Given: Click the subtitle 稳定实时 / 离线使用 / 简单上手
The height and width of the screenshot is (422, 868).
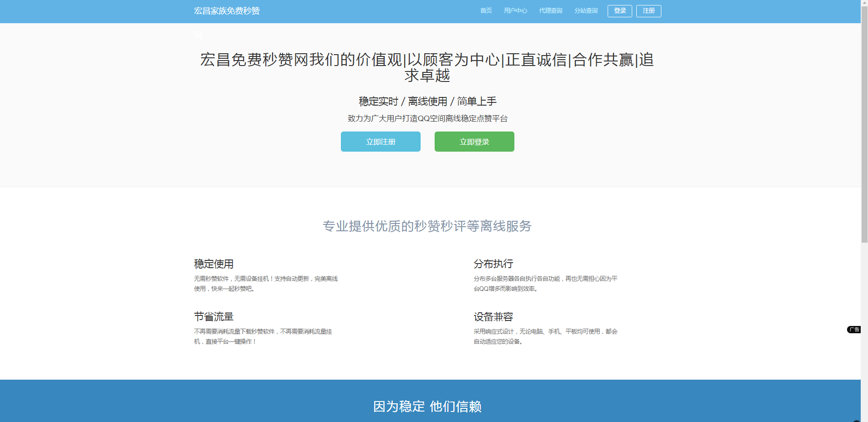Looking at the screenshot, I should tap(427, 102).
